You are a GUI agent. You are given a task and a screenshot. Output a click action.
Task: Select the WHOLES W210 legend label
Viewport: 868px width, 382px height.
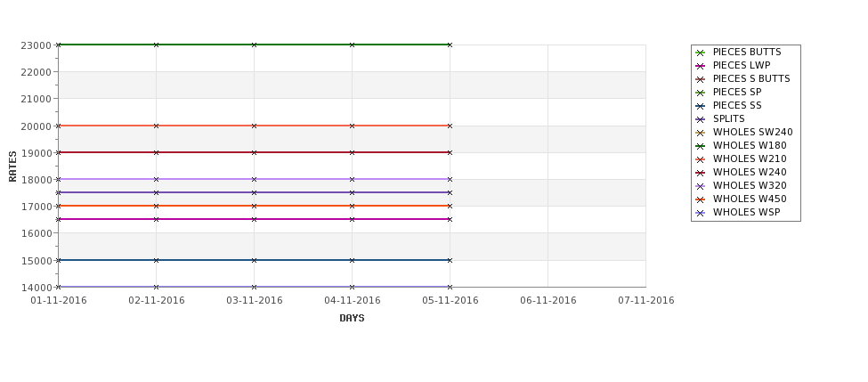tap(750, 158)
